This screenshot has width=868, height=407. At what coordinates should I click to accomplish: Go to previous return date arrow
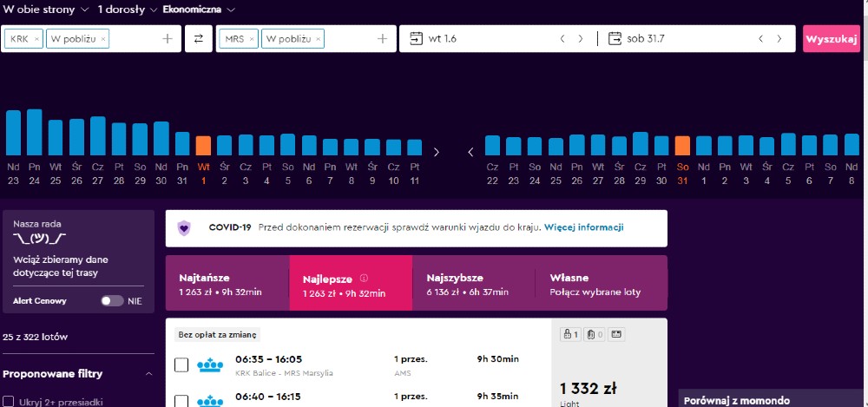point(760,39)
